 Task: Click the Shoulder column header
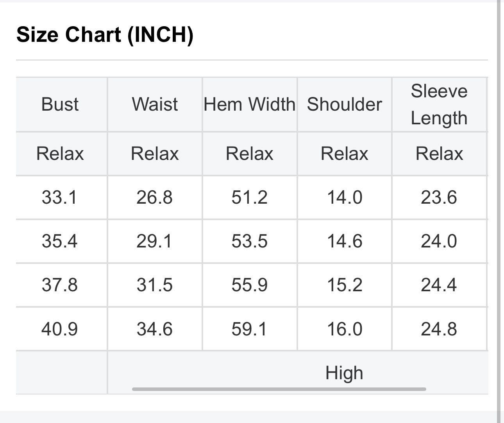tap(344, 104)
